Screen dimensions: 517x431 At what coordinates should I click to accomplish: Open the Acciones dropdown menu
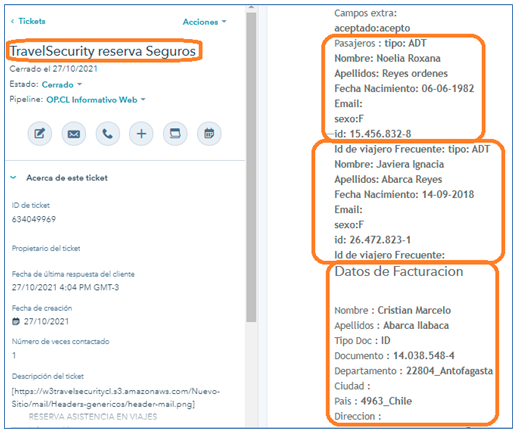205,22
